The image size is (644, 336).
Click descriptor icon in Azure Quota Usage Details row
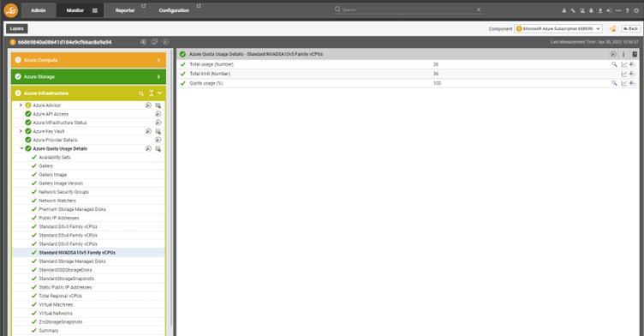click(158, 149)
